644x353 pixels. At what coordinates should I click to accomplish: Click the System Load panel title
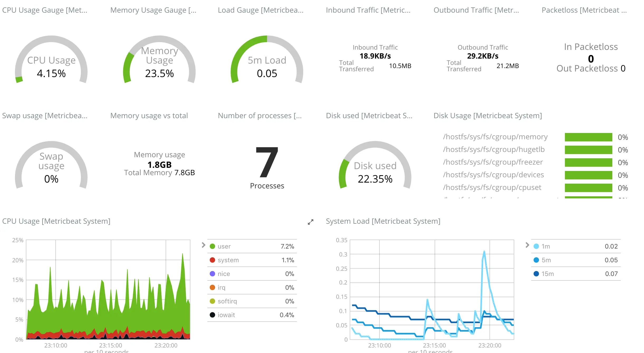pos(383,221)
